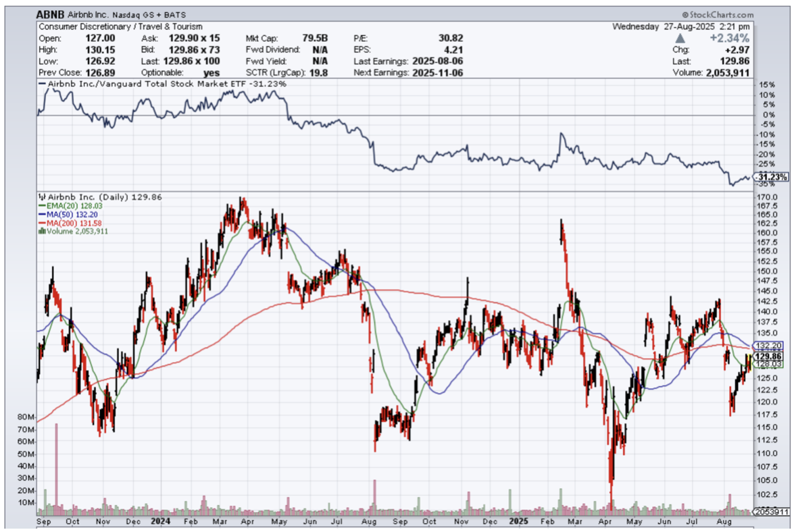
Task: Click the 102.5 price axis label
Action: [766, 494]
